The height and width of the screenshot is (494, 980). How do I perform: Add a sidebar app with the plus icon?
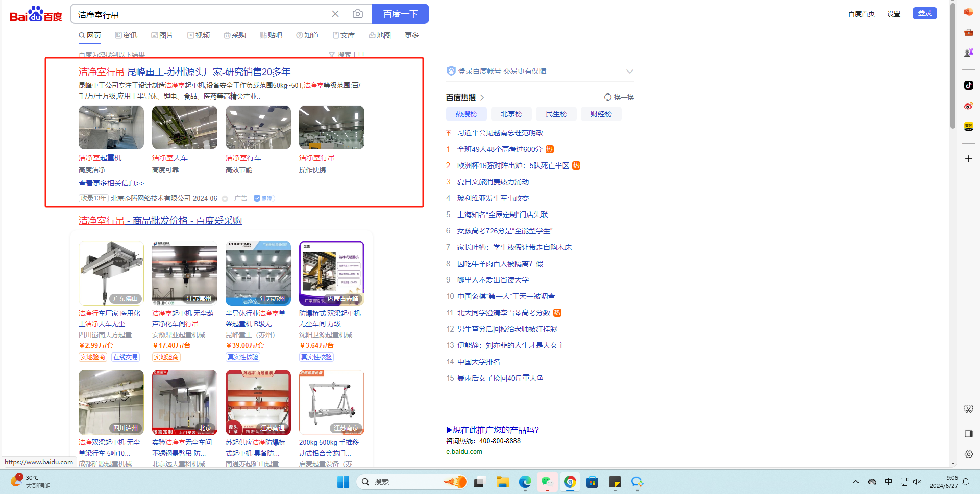[x=968, y=159]
